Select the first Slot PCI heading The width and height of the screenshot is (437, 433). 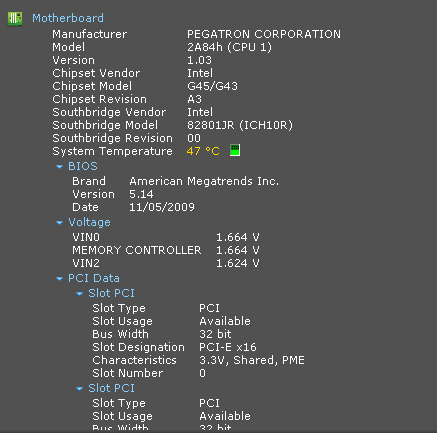(111, 293)
